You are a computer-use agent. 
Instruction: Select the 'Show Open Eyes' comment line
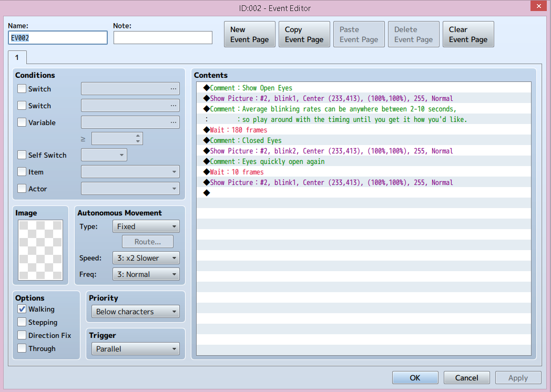coord(364,88)
